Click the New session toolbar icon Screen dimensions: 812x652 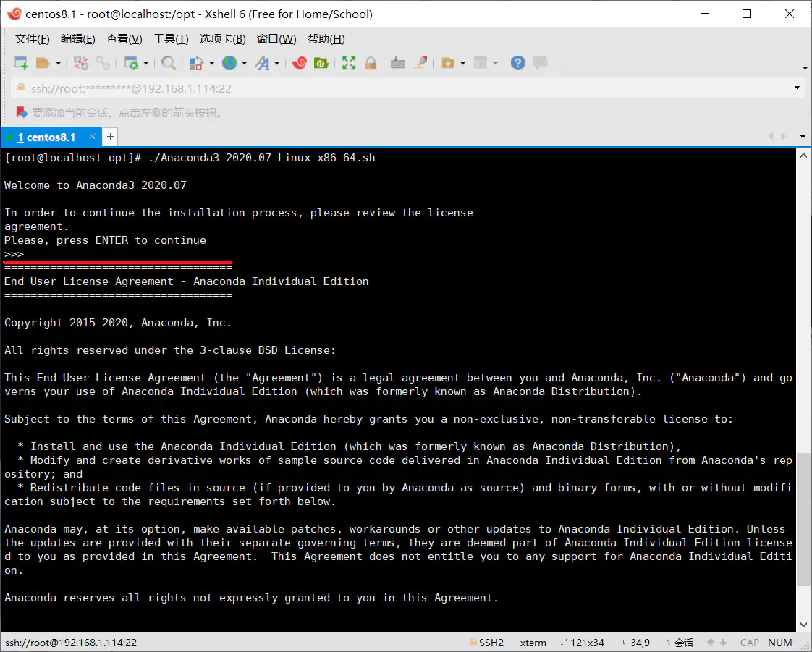click(21, 63)
